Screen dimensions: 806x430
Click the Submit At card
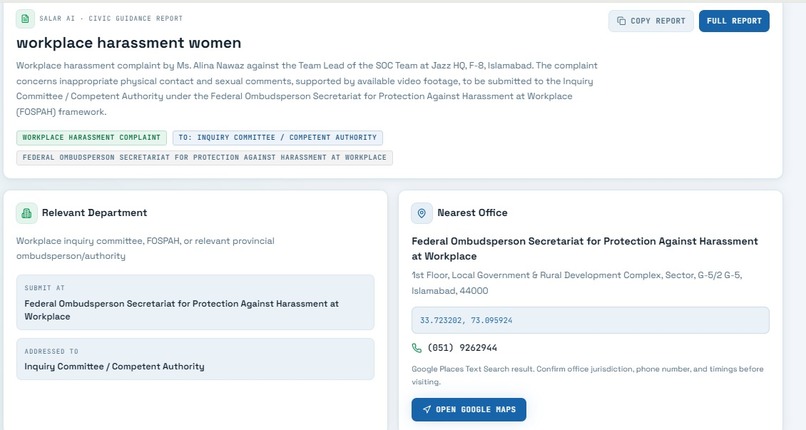[195, 302]
